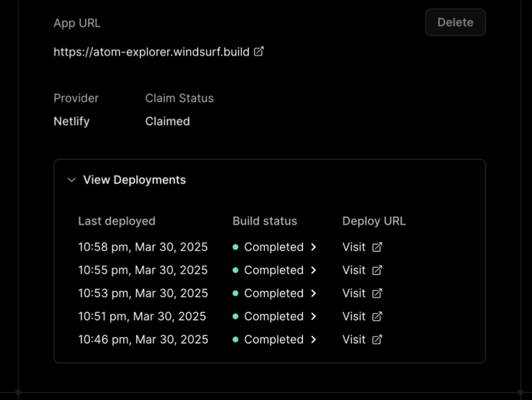Visit the 10:58 pm deploy URL
Viewport: 532px width, 400px height.
354,247
